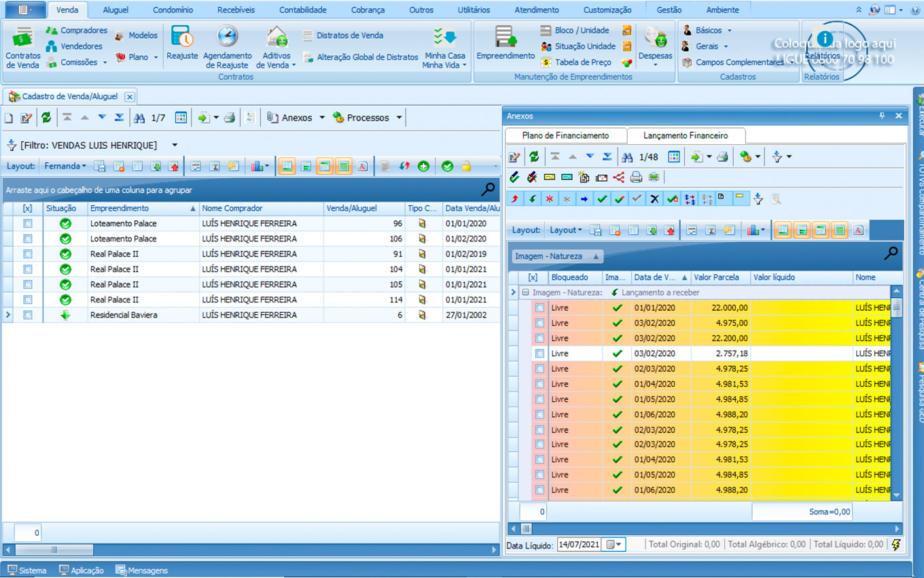The width and height of the screenshot is (924, 578).
Task: Click the refresh icon in the Anexos toolbar
Action: (534, 157)
